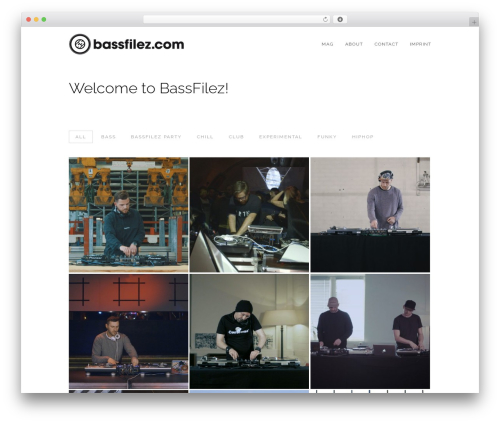This screenshot has width=500, height=423.
Task: Open a new tab with the plus button
Action: pos(474,22)
